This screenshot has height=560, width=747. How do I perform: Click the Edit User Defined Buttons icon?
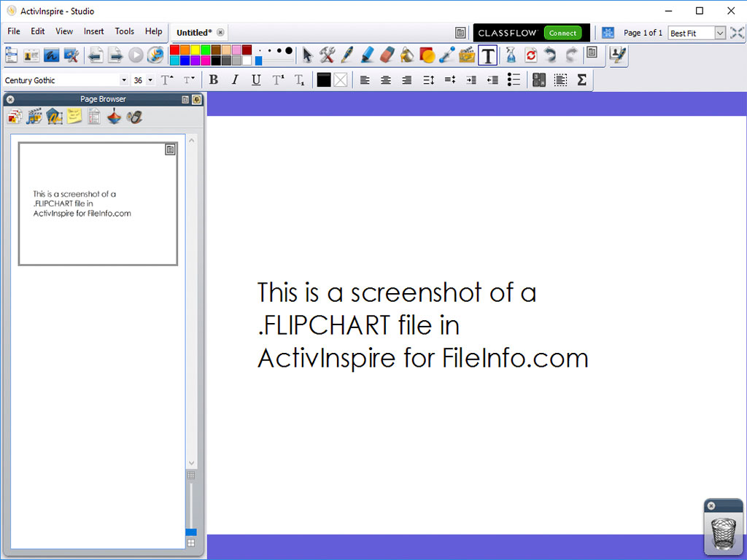[x=619, y=55]
